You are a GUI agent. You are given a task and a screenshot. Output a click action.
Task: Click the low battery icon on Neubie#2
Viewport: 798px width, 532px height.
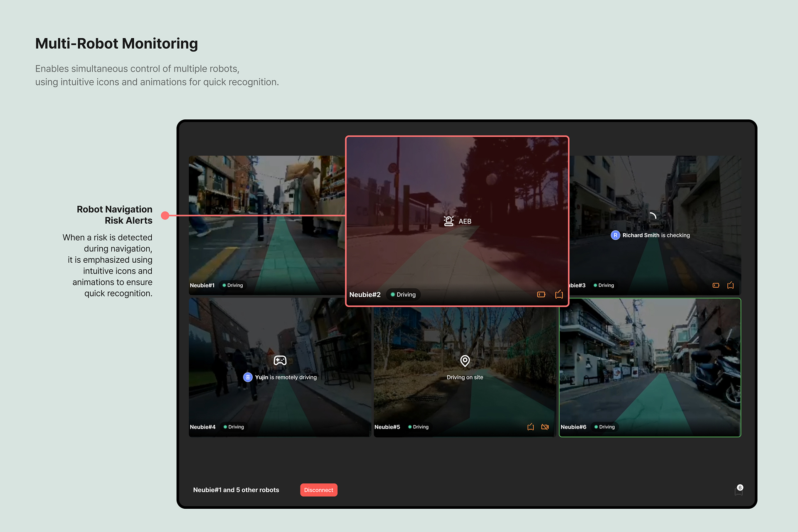tap(541, 295)
